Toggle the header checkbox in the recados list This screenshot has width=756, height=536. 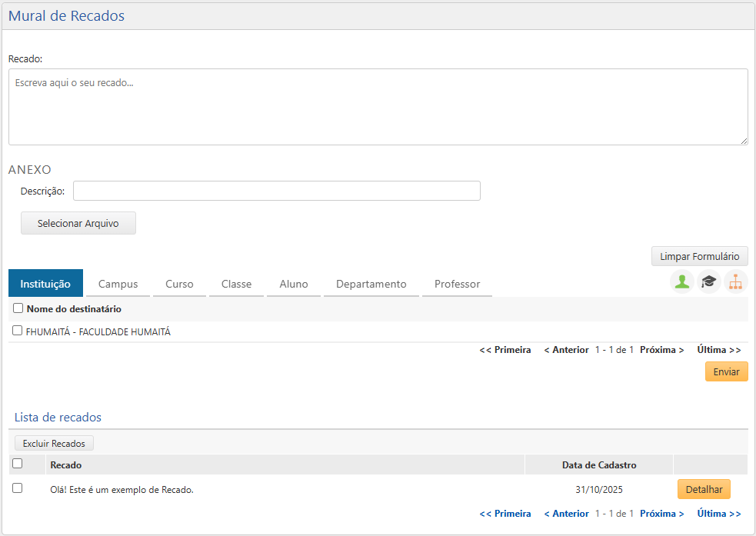tap(18, 464)
